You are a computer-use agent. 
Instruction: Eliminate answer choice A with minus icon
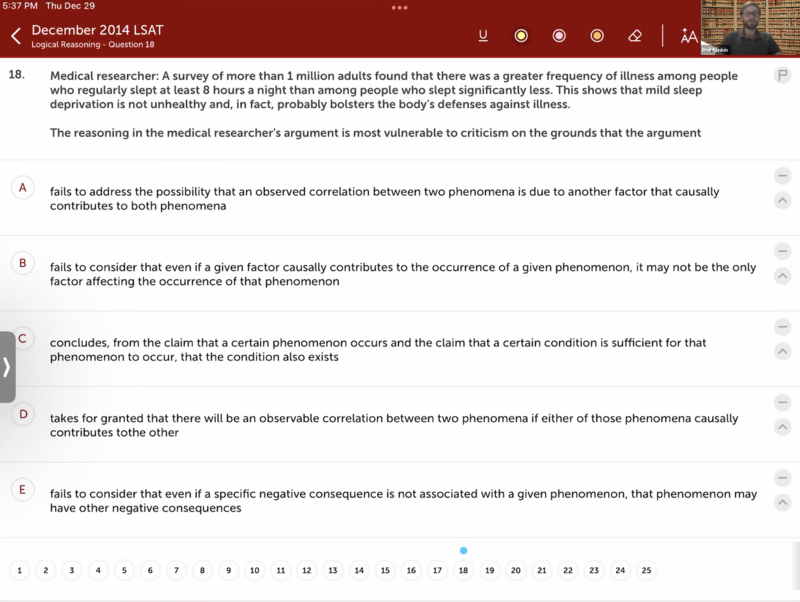tap(782, 176)
